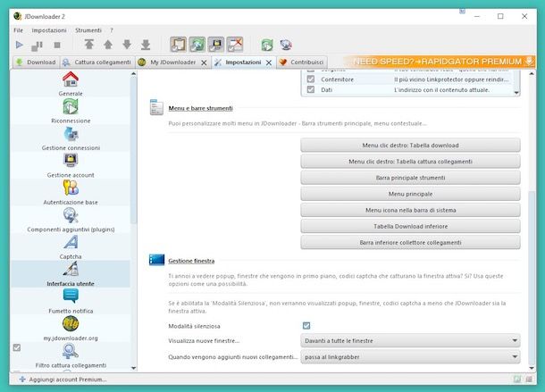Image resolution: width=545 pixels, height=392 pixels.
Task: Click Barra inferiore collettore collegamenti button
Action: pyautogui.click(x=410, y=243)
